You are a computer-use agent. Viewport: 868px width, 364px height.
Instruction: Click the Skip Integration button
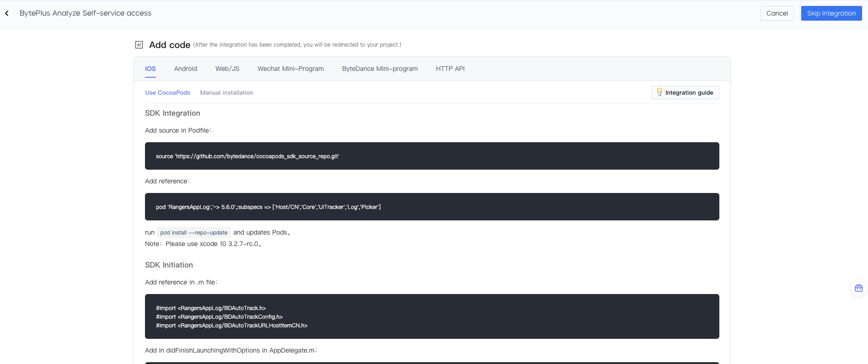tap(831, 13)
